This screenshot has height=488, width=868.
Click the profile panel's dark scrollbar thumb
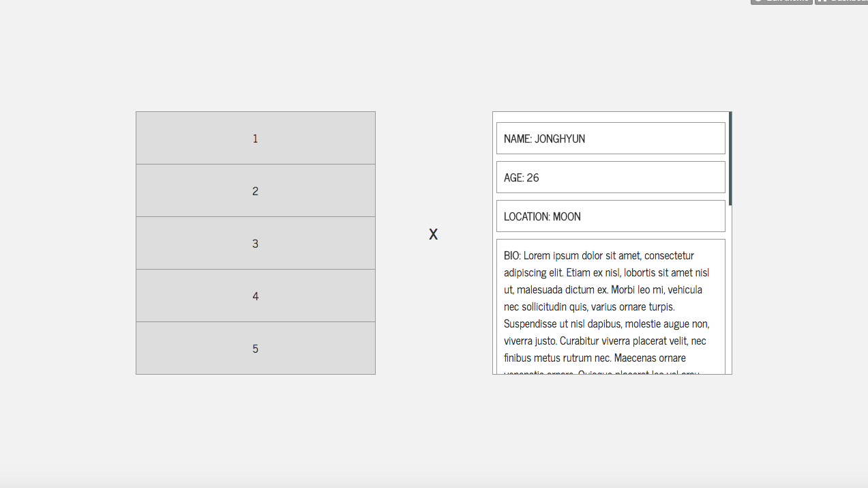[x=730, y=158]
